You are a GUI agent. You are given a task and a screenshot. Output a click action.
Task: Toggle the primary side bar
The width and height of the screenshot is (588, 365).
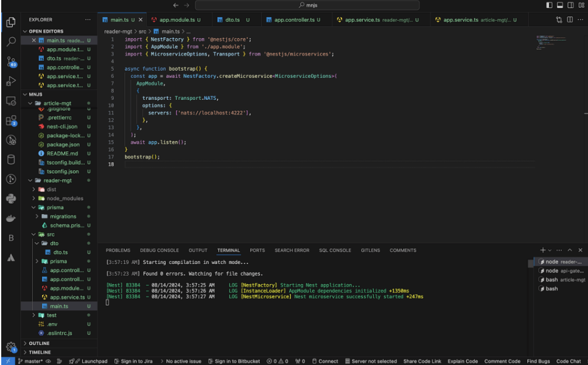click(x=549, y=5)
